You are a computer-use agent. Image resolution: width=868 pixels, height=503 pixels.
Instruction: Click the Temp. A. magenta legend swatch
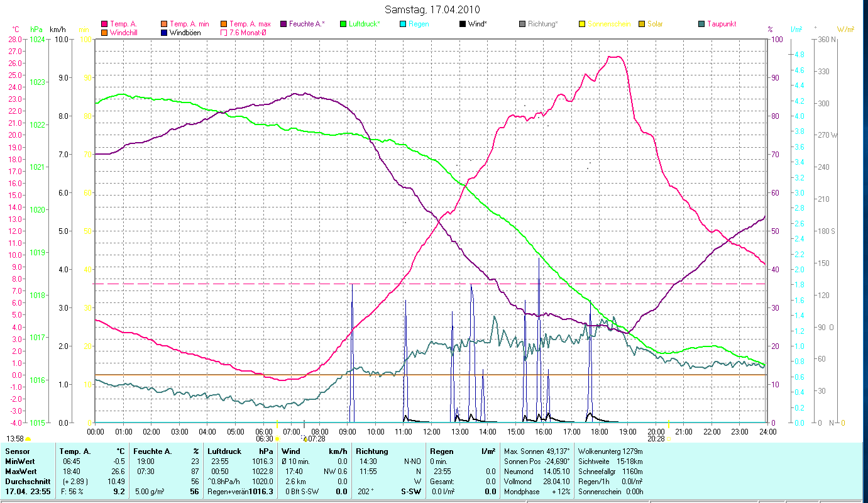[x=104, y=24]
